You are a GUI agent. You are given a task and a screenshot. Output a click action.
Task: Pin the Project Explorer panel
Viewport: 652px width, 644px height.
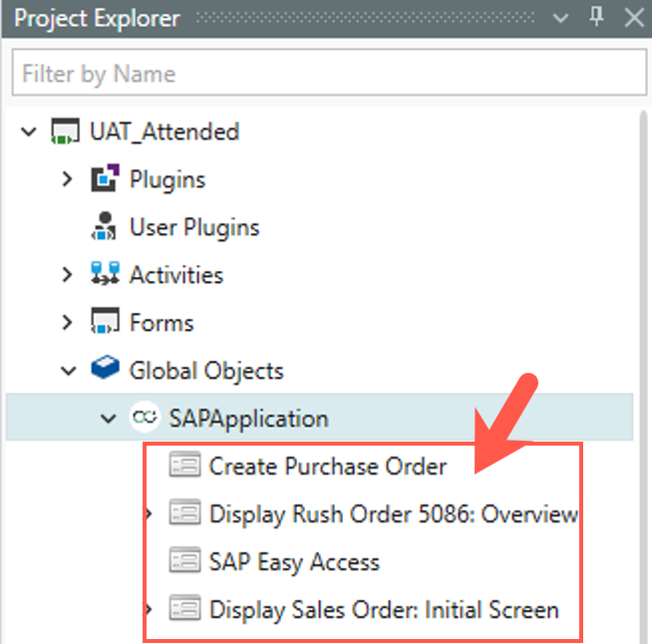coord(596,18)
